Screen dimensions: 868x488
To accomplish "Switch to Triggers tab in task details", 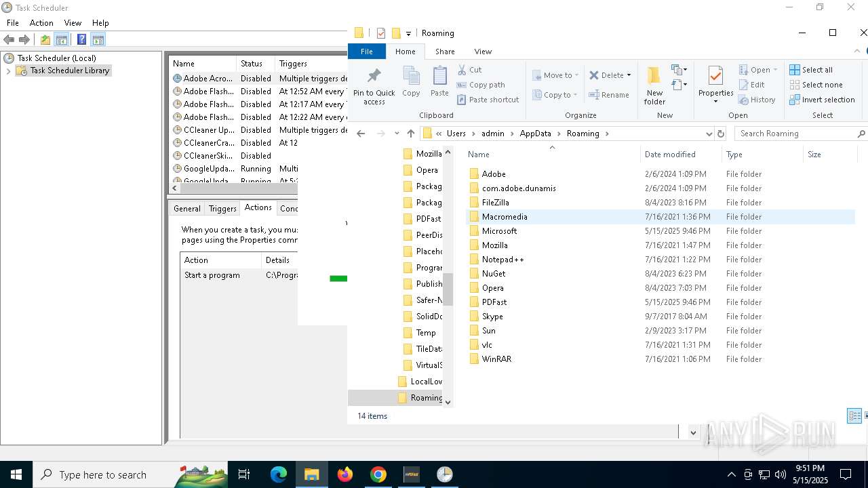I will [x=222, y=209].
